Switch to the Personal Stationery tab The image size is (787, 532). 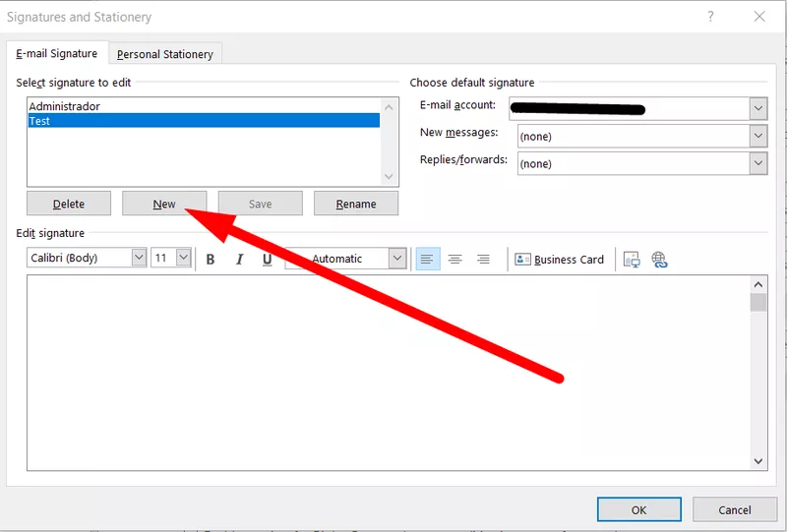[165, 54]
